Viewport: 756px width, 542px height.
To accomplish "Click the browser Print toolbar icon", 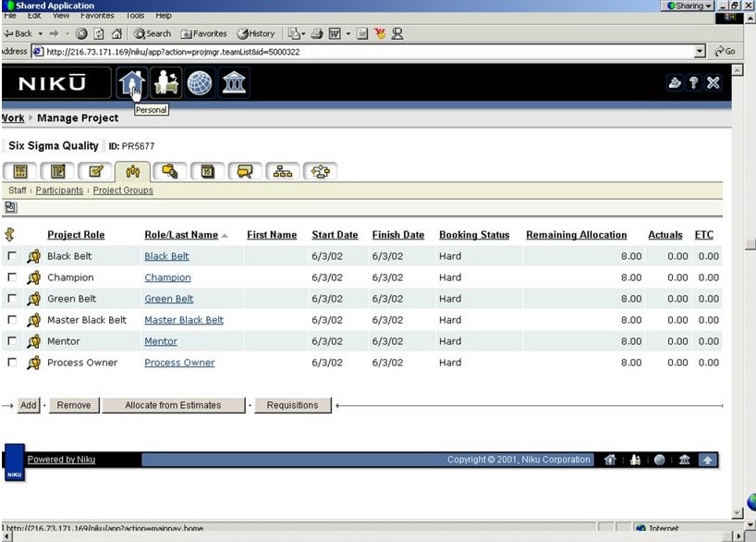I will (x=317, y=34).
